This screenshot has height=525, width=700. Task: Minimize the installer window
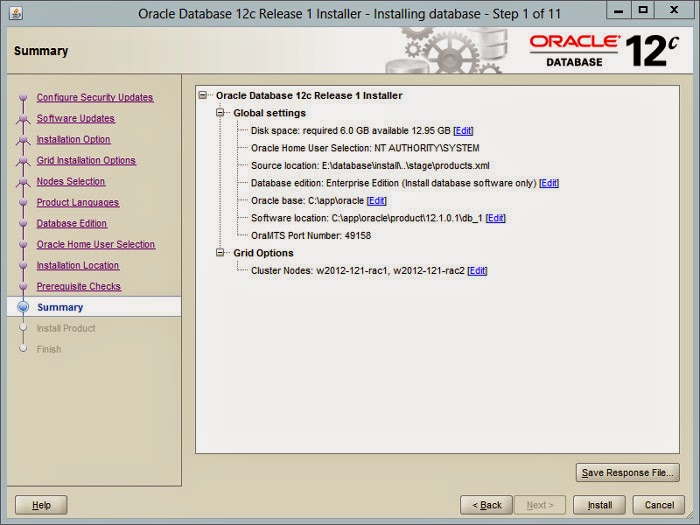point(618,10)
